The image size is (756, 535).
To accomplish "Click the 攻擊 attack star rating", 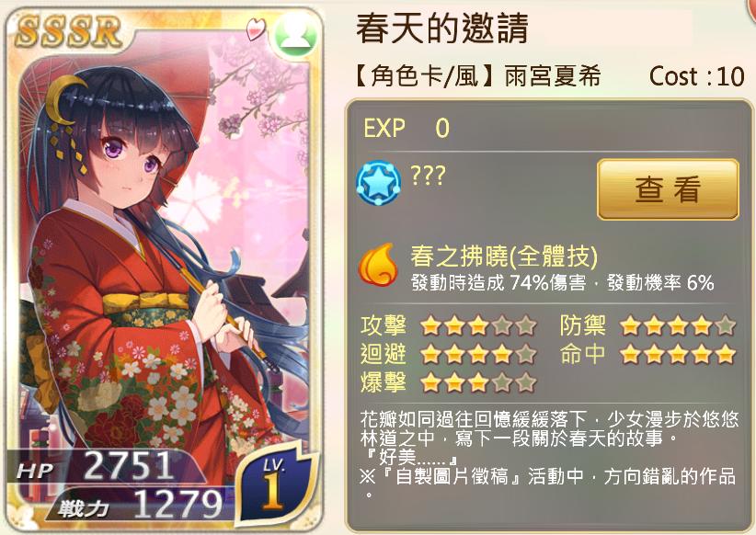I will [x=479, y=326].
